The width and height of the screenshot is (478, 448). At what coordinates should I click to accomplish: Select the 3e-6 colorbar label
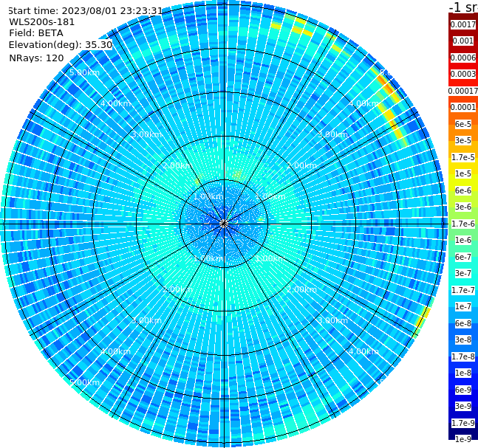click(463, 207)
